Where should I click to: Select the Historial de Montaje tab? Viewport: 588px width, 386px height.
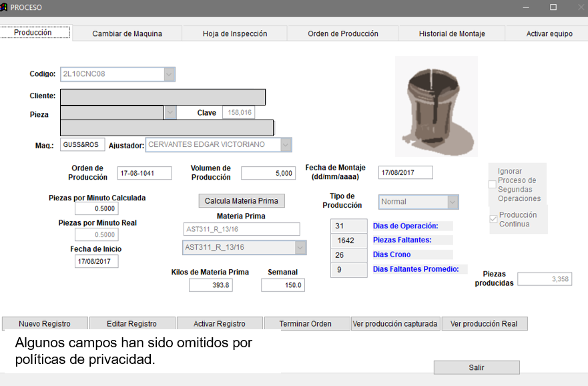click(x=452, y=33)
